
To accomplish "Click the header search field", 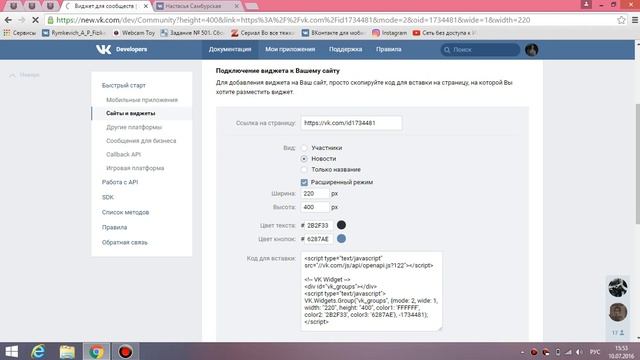I will (x=480, y=50).
